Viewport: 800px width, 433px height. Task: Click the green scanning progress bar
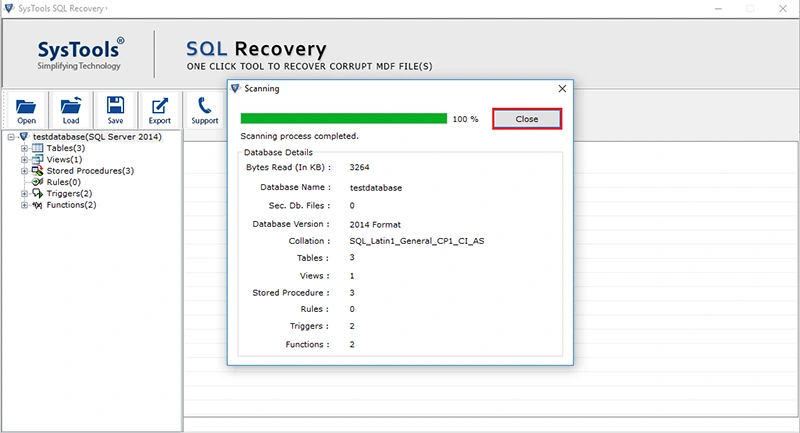point(344,119)
